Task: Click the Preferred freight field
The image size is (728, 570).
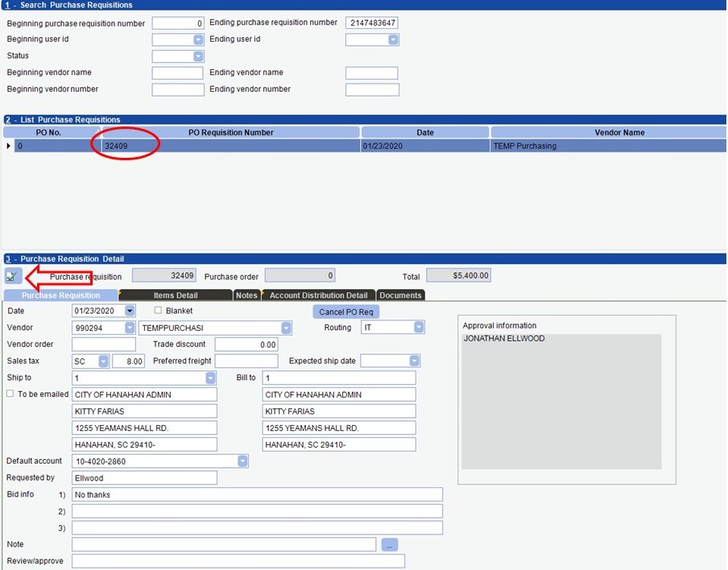Action: pos(246,361)
